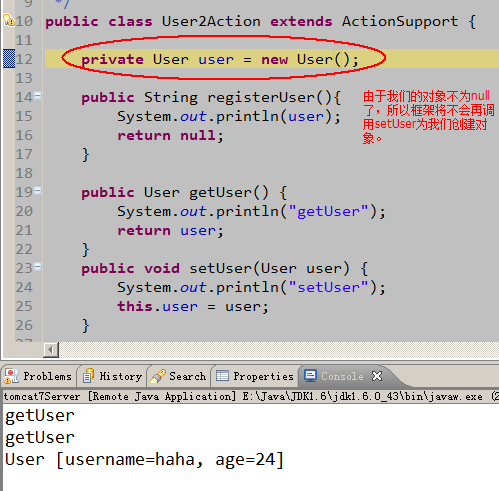Viewport: 499px width, 491px height.
Task: Click the Console monitor icon
Action: pos(310,376)
